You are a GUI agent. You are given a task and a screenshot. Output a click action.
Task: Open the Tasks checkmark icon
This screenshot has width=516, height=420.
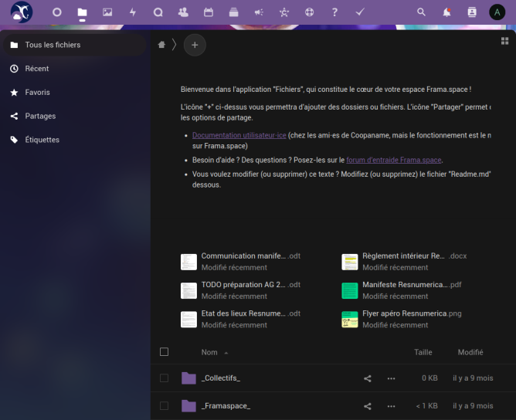360,12
